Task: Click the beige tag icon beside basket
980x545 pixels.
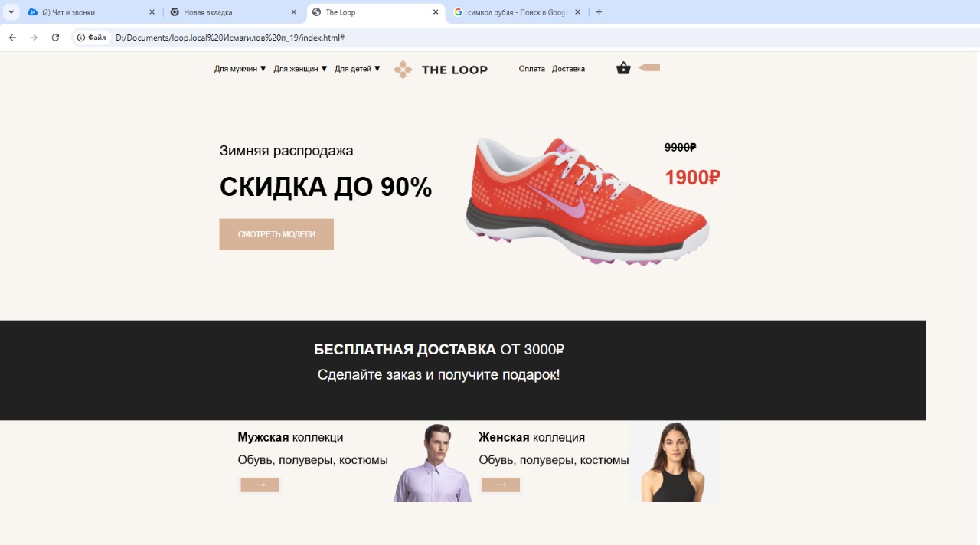Action: [649, 67]
